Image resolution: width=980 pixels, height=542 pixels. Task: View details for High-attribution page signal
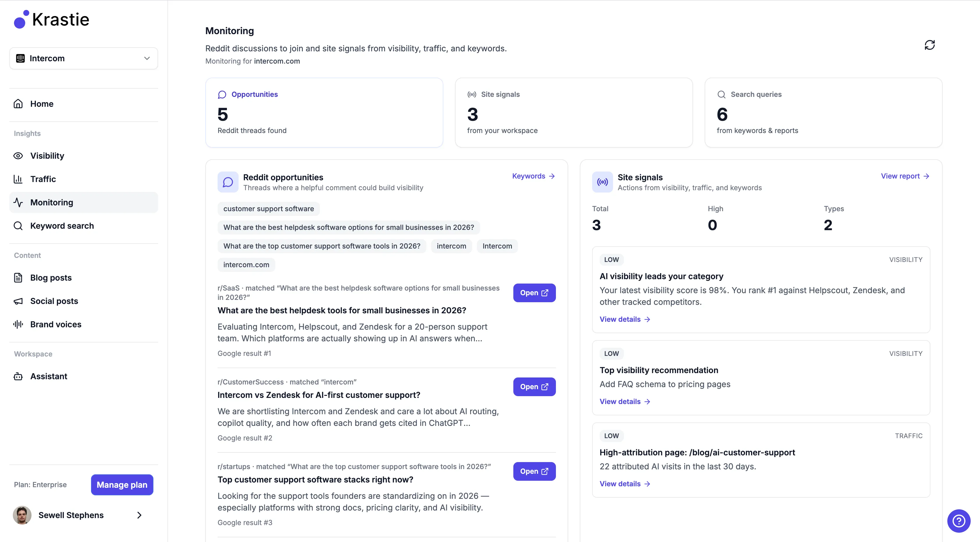coord(625,484)
